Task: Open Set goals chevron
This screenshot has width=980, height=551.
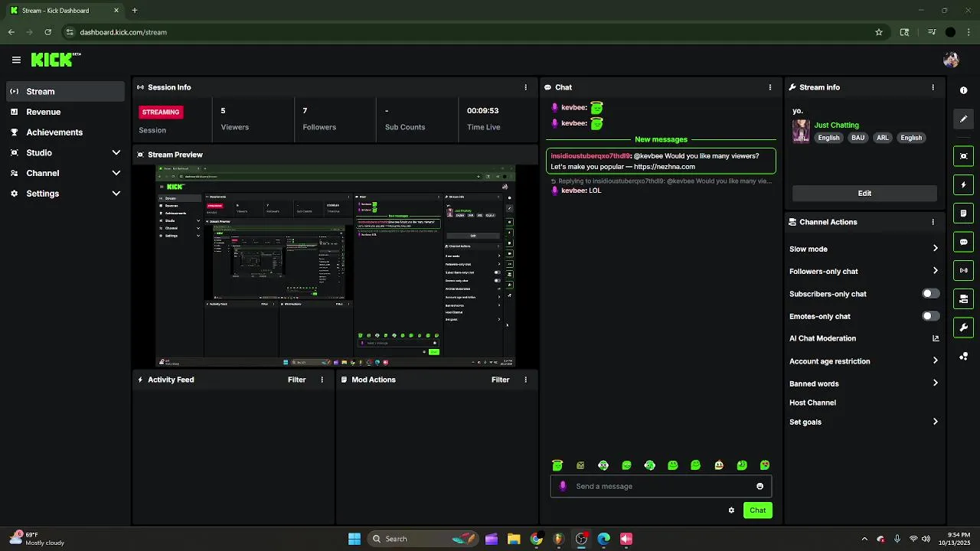Action: pyautogui.click(x=935, y=422)
